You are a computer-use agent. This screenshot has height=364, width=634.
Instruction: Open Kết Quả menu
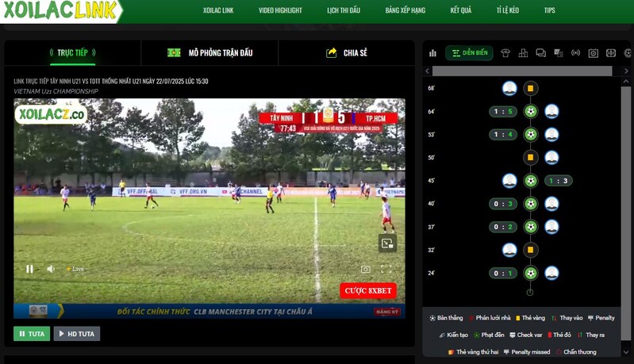pyautogui.click(x=461, y=10)
